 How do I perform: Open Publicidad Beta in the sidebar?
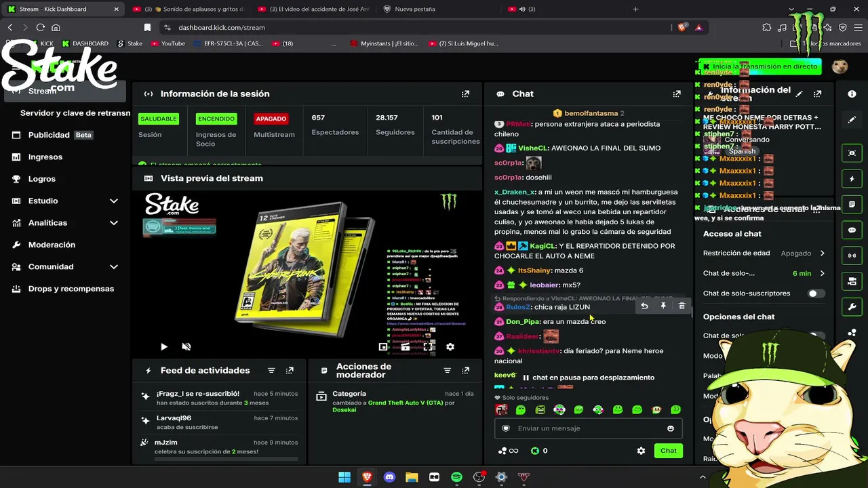pyautogui.click(x=65, y=135)
